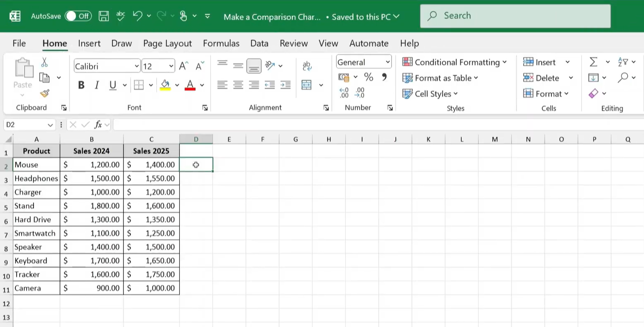Image resolution: width=644 pixels, height=327 pixels.
Task: Click Insert Function fx icon
Action: 98,125
